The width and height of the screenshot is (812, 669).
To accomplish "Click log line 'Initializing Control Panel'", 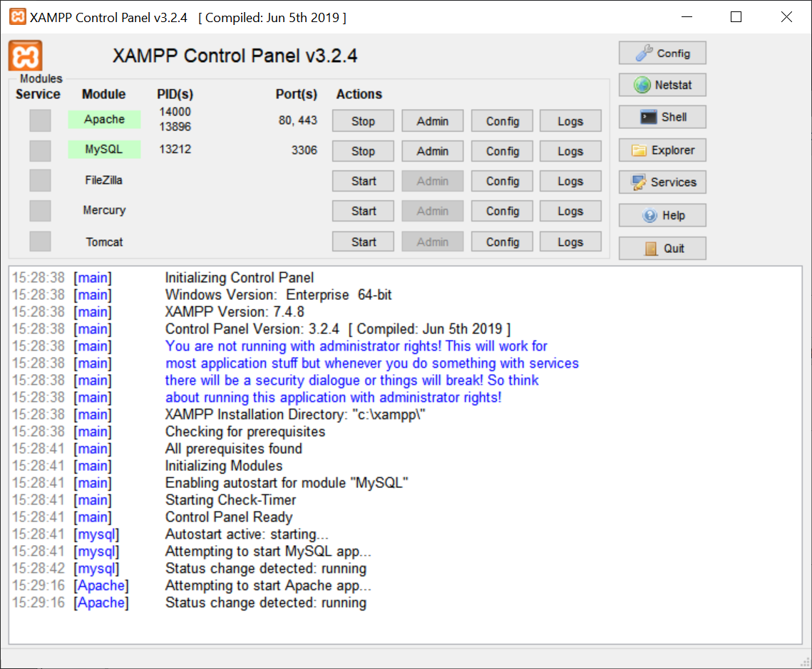I will point(240,278).
